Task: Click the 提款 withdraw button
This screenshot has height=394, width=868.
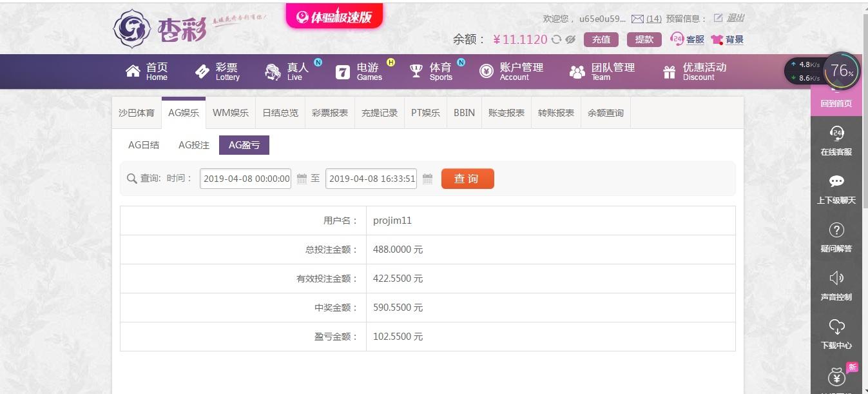Action: coord(644,39)
